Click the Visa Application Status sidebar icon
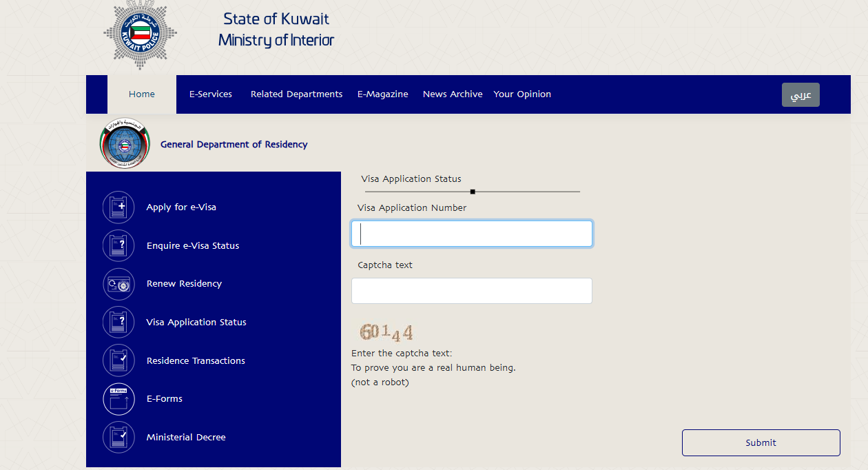 tap(118, 323)
